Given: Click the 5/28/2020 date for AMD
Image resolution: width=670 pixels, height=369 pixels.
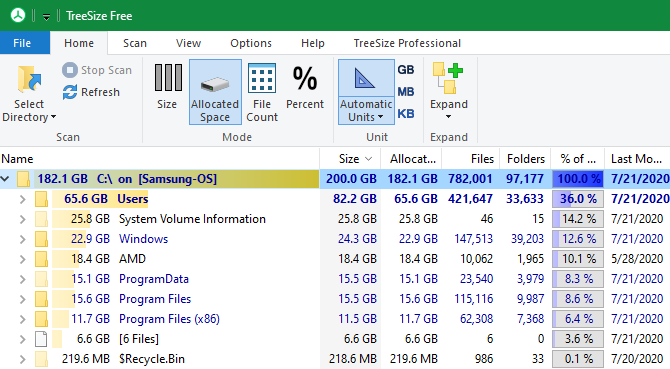Looking at the screenshot, I should pos(637,259).
